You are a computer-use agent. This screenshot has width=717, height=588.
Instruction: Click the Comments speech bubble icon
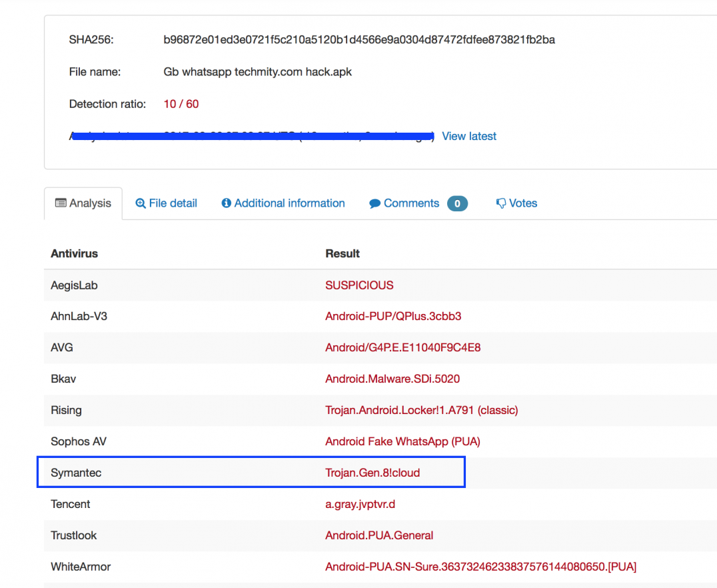(374, 204)
